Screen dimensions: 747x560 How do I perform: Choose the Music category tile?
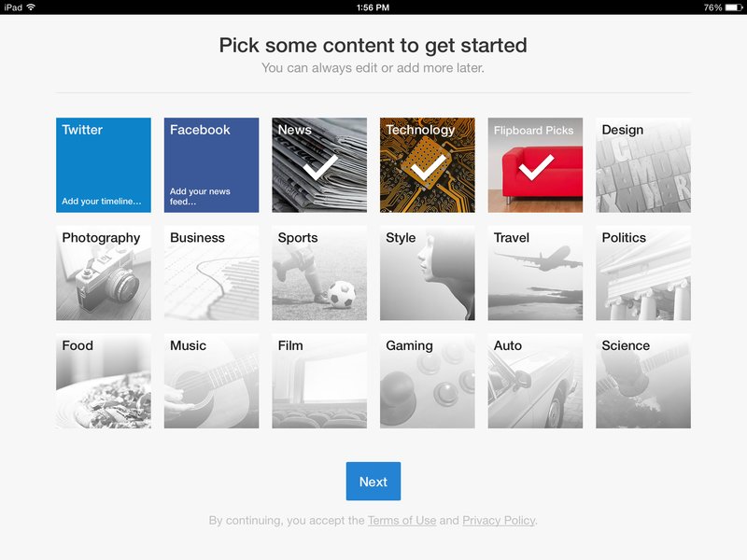(x=212, y=381)
